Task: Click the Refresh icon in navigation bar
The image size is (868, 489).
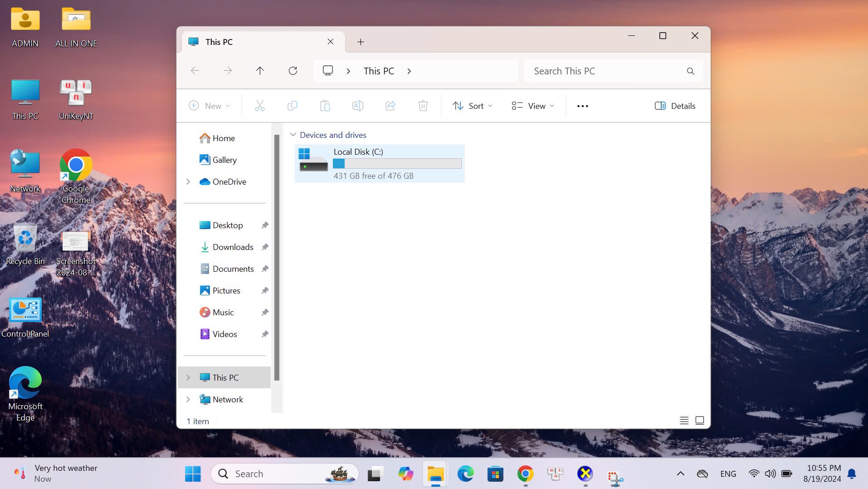Action: point(293,71)
